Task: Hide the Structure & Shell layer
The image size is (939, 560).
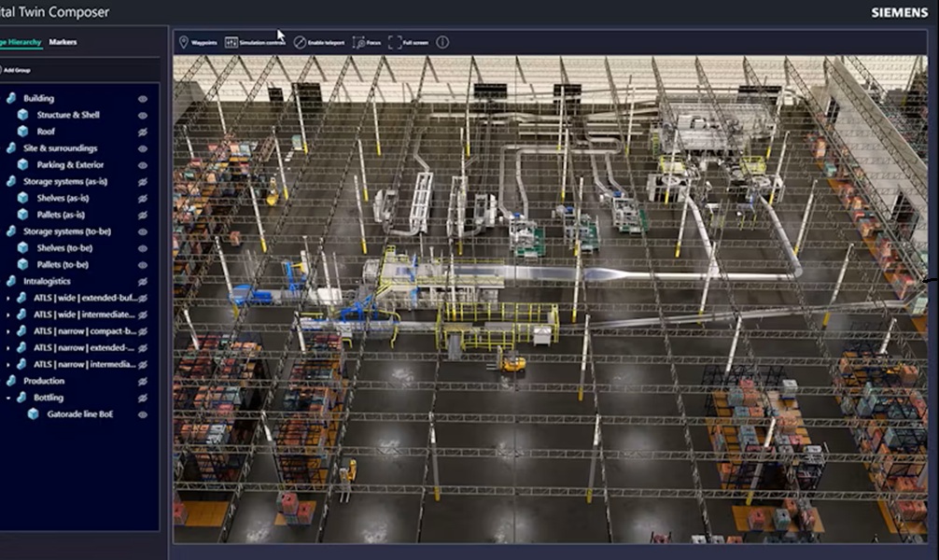Action: 143,115
